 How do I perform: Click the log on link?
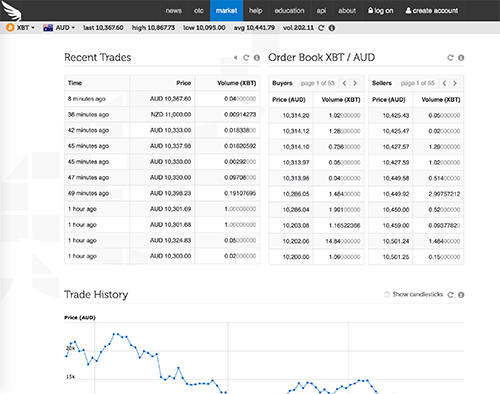tap(380, 11)
